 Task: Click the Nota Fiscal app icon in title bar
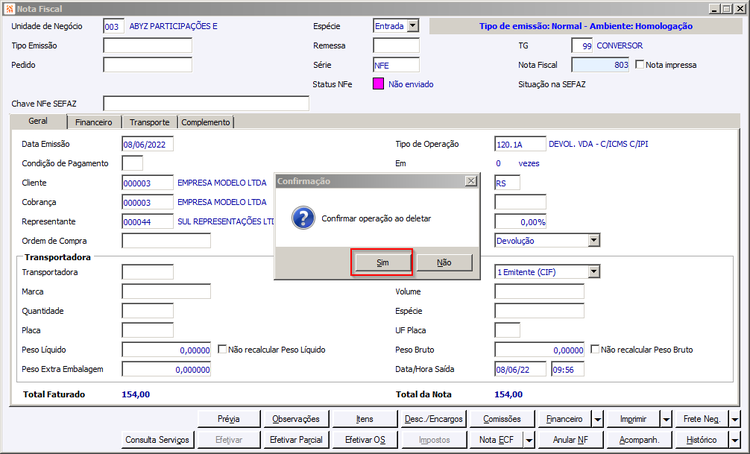(9, 9)
